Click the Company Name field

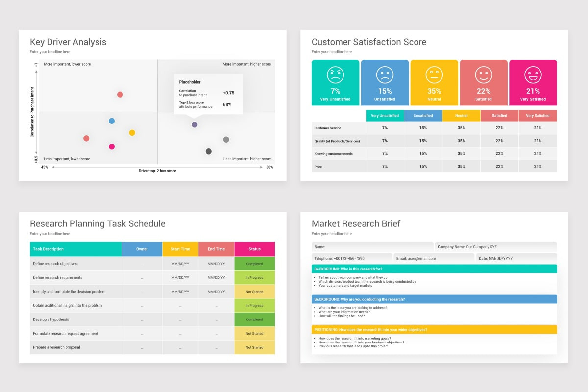[496, 247]
